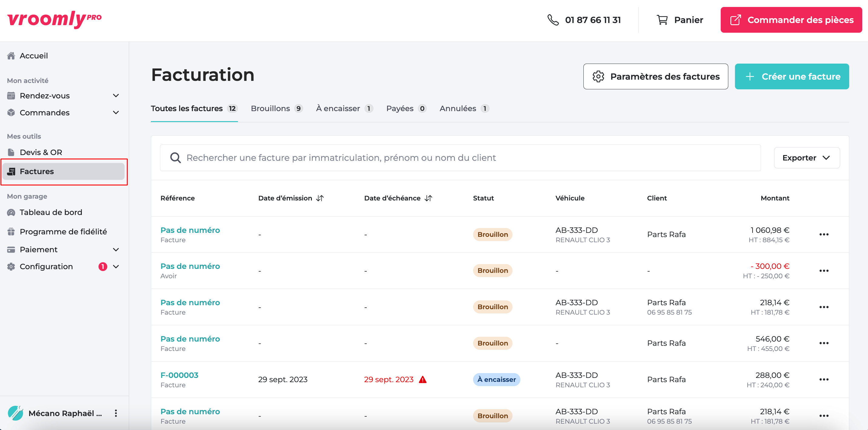Click three-dot menu beside Mécano Raphaël
This screenshot has width=868, height=430.
(x=115, y=413)
